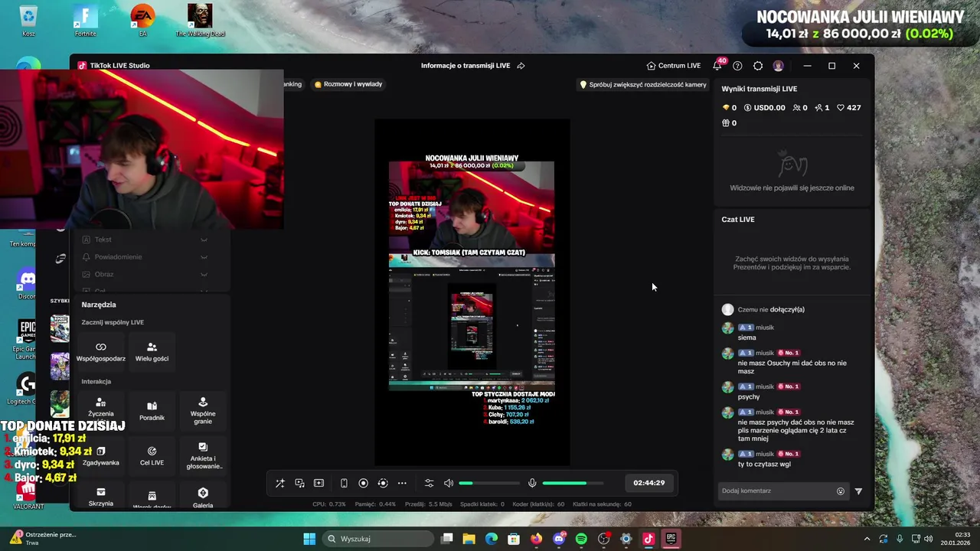This screenshot has width=980, height=551.
Task: Click 'ty to czytasz wgl' chat message
Action: (x=764, y=465)
